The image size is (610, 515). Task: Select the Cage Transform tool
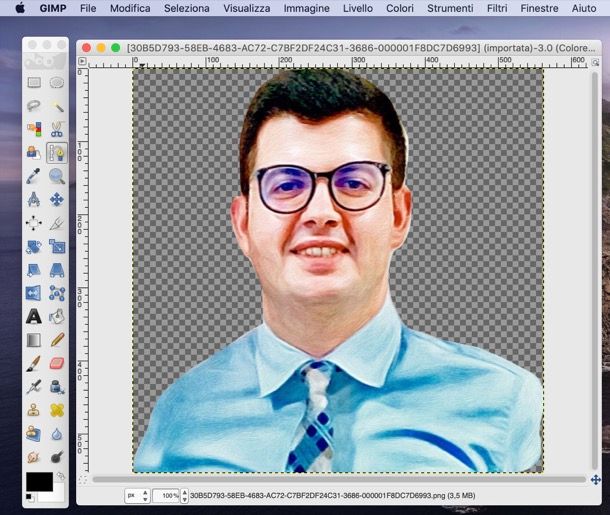57,293
